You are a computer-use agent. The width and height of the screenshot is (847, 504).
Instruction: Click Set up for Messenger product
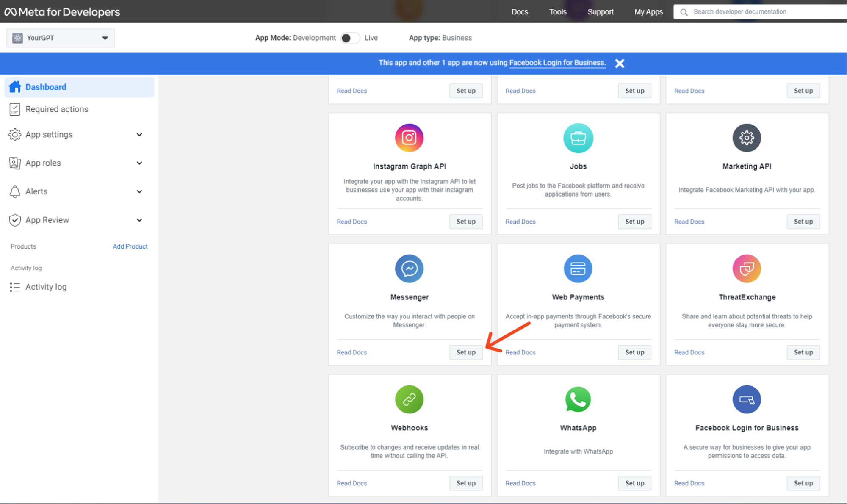pyautogui.click(x=466, y=352)
